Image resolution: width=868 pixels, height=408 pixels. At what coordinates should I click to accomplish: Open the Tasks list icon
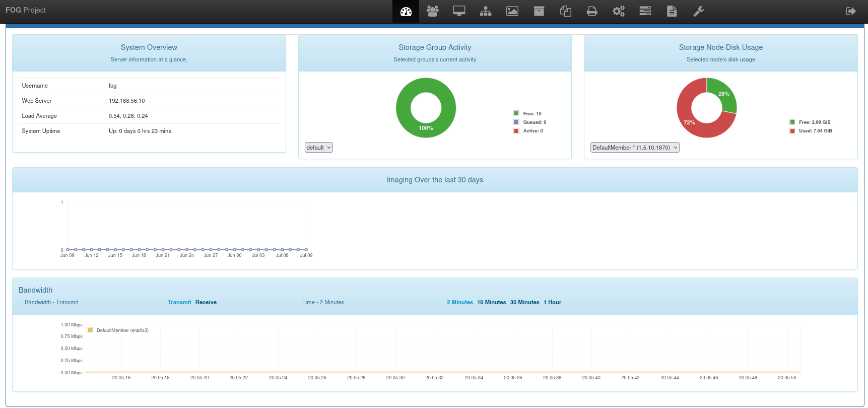coord(645,11)
